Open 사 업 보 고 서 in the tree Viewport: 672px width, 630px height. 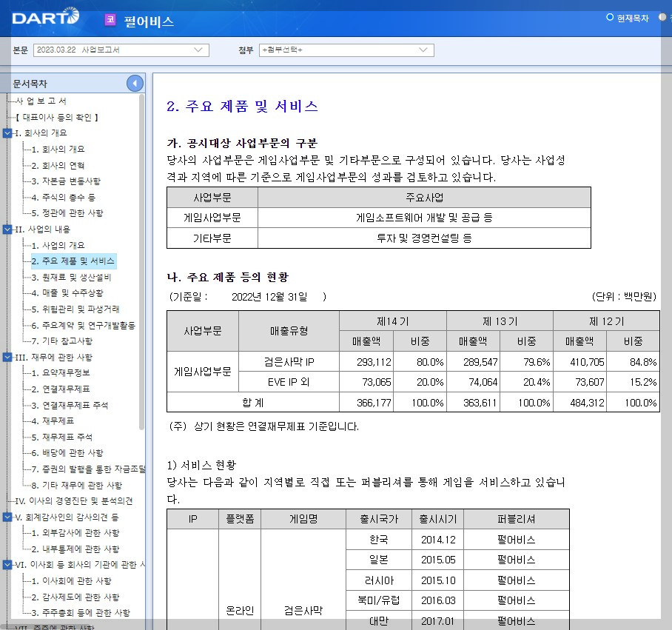41,101
